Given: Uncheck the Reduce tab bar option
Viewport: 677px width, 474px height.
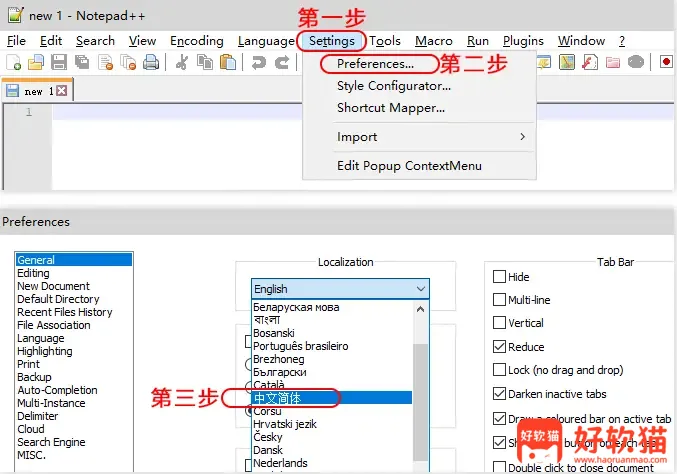Looking at the screenshot, I should [x=499, y=346].
